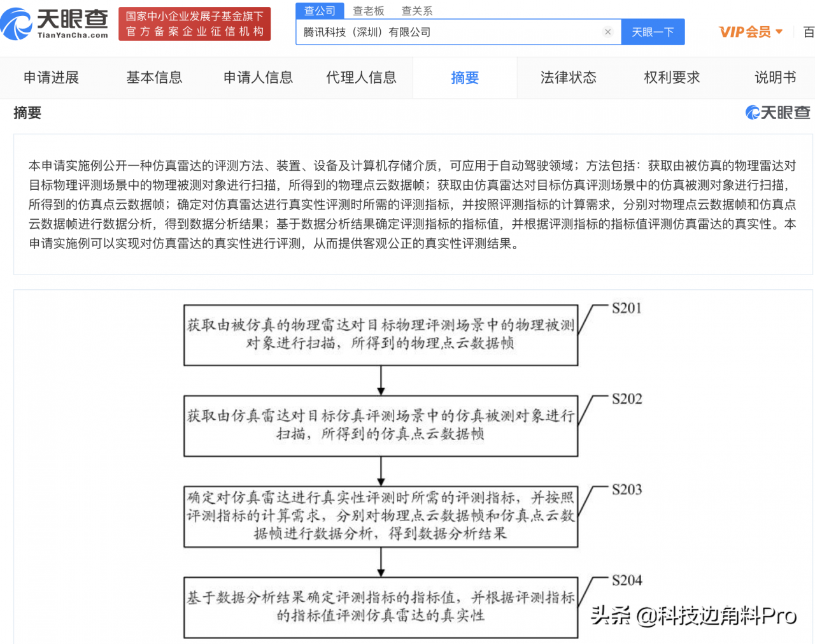
Task: Switch to the 查老板 search tab
Action: coord(369,11)
